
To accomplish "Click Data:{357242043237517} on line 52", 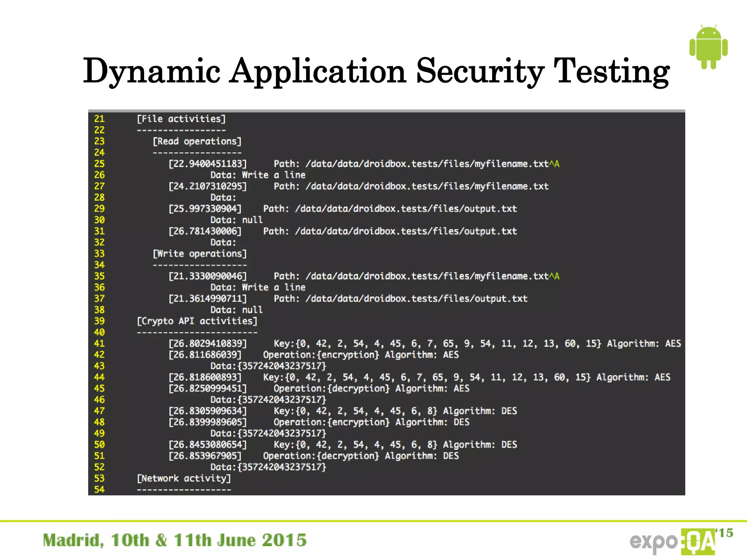I will pyautogui.click(x=268, y=467).
